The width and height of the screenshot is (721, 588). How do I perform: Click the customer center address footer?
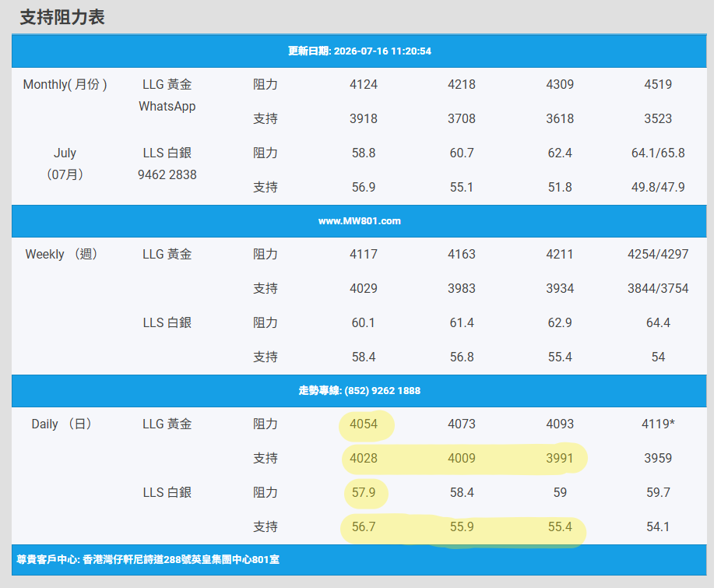tap(148, 560)
